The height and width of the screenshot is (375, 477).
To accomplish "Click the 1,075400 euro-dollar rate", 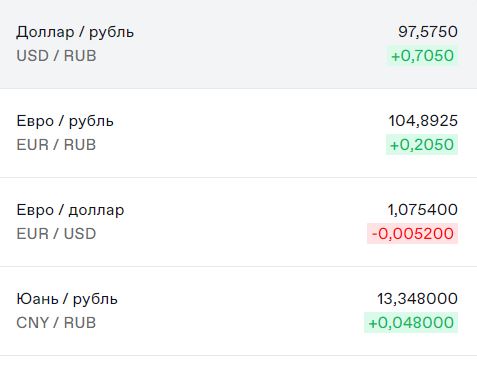I will [422, 210].
